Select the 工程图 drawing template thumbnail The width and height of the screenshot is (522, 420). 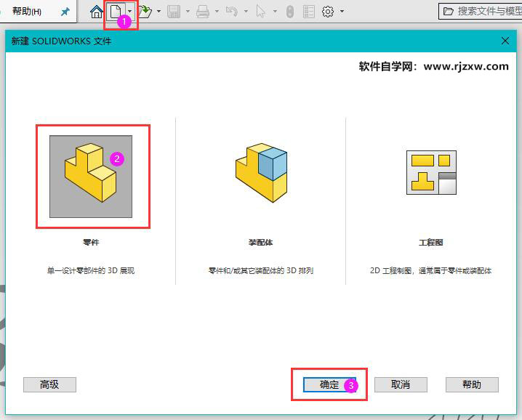point(431,172)
